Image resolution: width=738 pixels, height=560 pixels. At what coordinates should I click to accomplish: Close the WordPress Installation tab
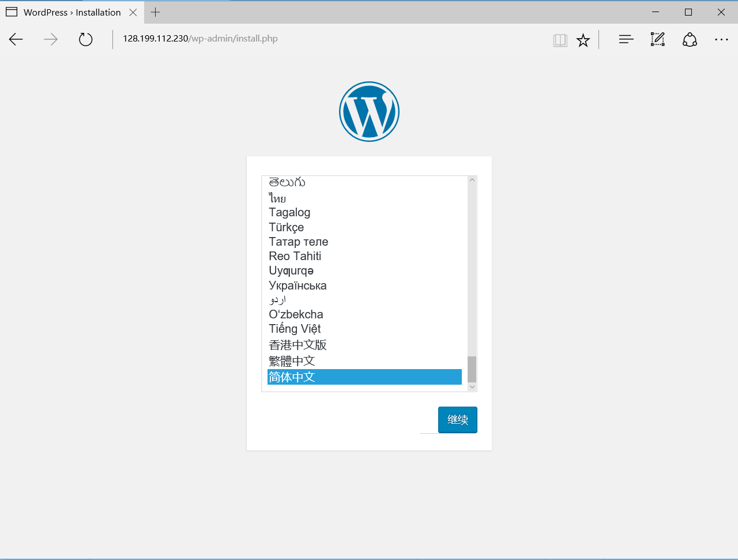point(133,12)
